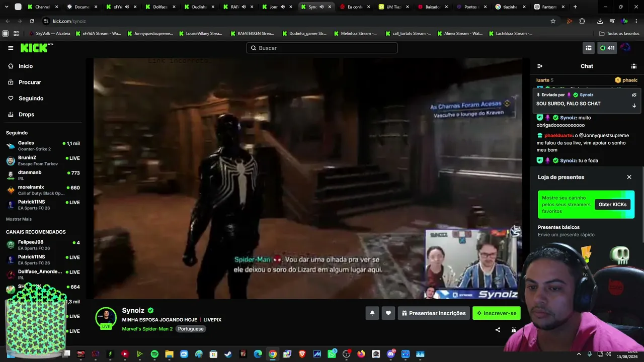The width and height of the screenshot is (644, 362).
Task: Open the Kick hamburger sidebar menu
Action: click(x=11, y=48)
